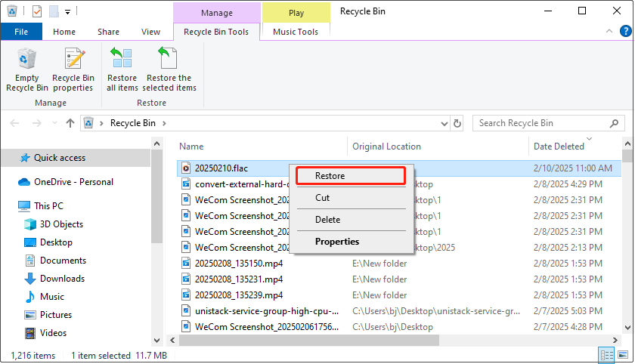Click the search magnifier icon
The width and height of the screenshot is (635, 364).
tap(614, 123)
